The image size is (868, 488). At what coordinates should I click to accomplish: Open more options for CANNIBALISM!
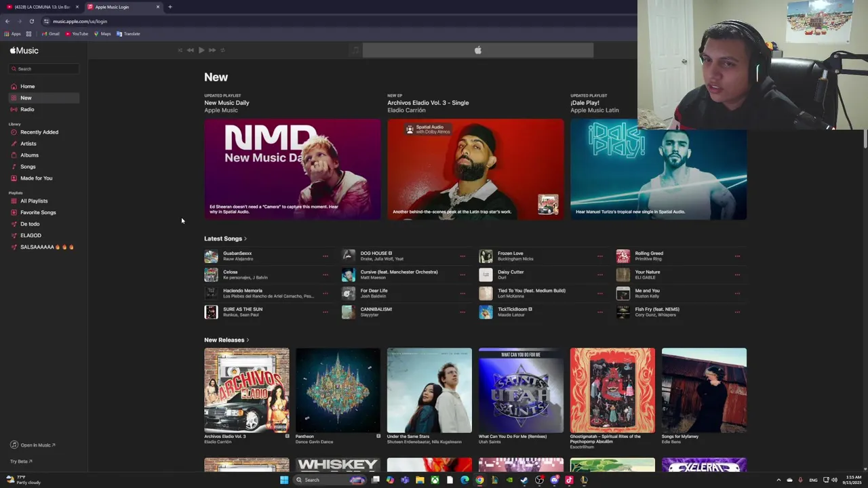click(462, 312)
